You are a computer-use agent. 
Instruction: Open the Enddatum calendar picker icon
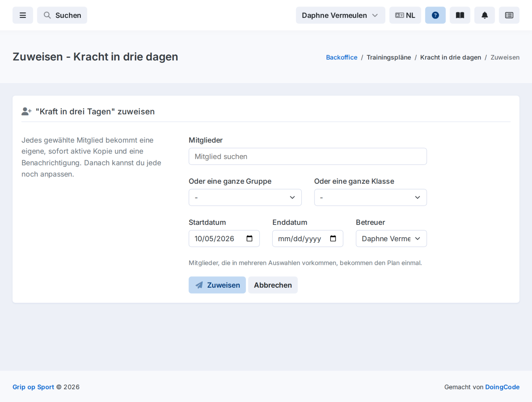click(x=333, y=239)
